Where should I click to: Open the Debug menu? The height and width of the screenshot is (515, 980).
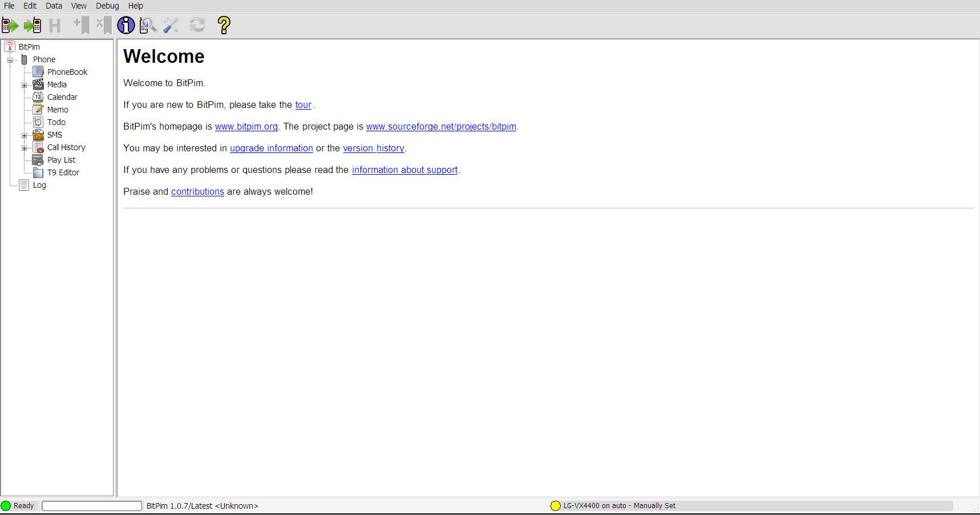(107, 6)
